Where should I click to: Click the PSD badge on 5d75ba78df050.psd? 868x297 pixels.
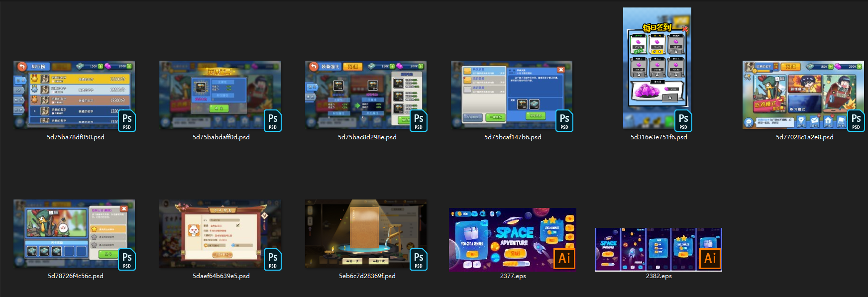pyautogui.click(x=127, y=121)
